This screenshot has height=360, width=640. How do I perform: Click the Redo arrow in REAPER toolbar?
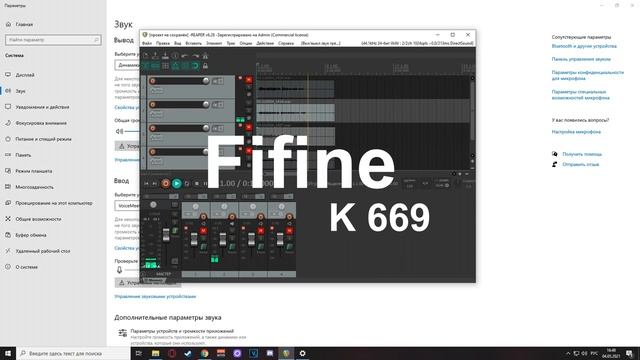tap(195, 56)
